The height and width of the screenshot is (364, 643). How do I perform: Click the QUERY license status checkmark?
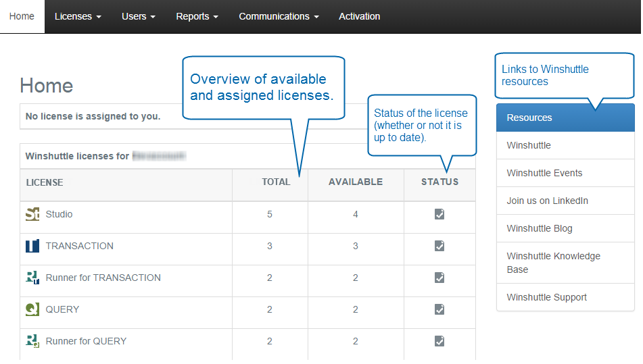(439, 309)
